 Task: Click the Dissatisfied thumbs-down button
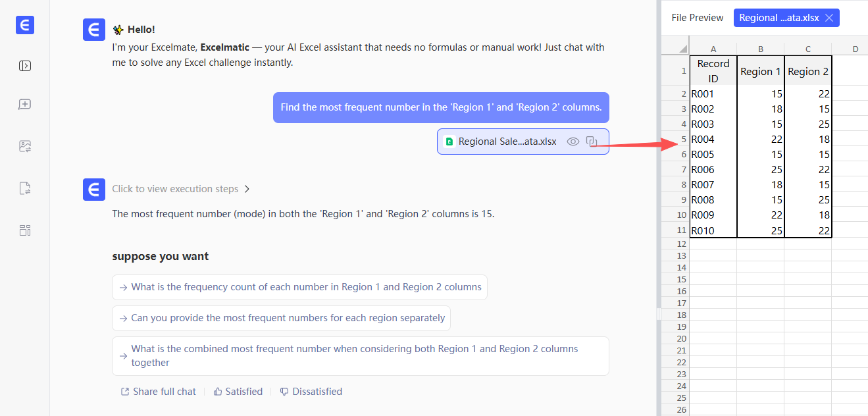pos(311,392)
